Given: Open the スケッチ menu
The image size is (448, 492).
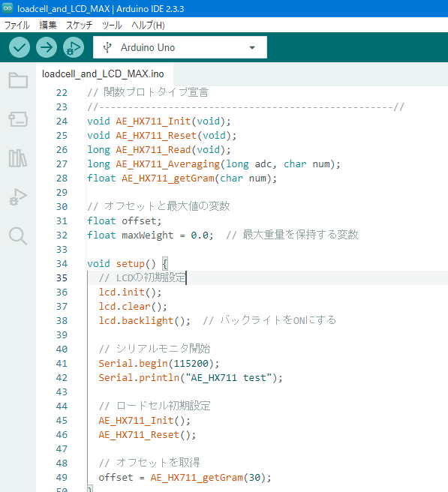Looking at the screenshot, I should 79,25.
